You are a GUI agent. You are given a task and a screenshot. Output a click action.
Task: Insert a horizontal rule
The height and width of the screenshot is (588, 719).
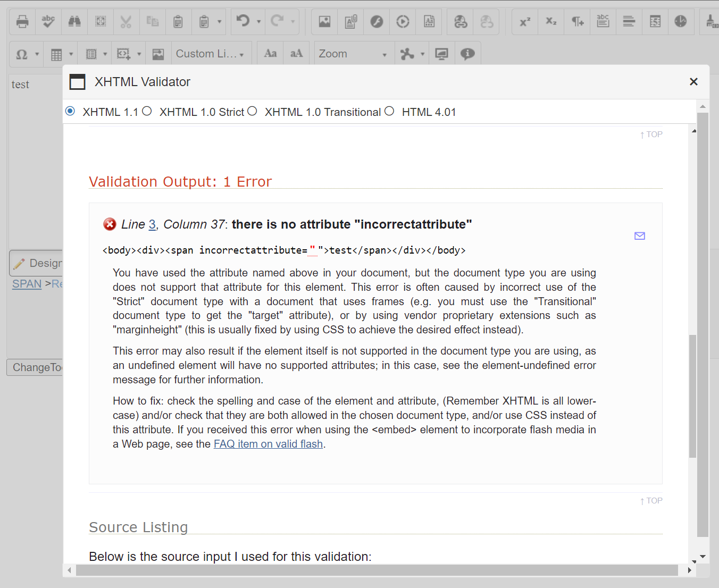[x=629, y=22]
